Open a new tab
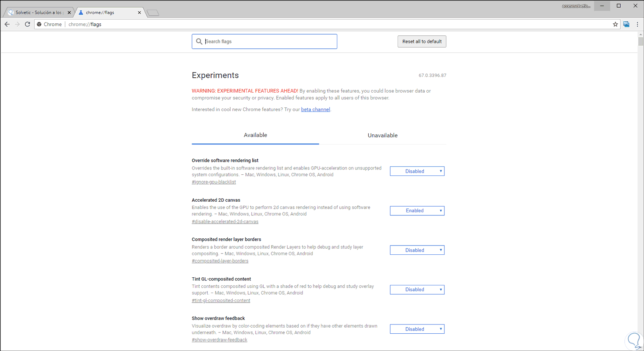This screenshot has height=351, width=644. [153, 13]
